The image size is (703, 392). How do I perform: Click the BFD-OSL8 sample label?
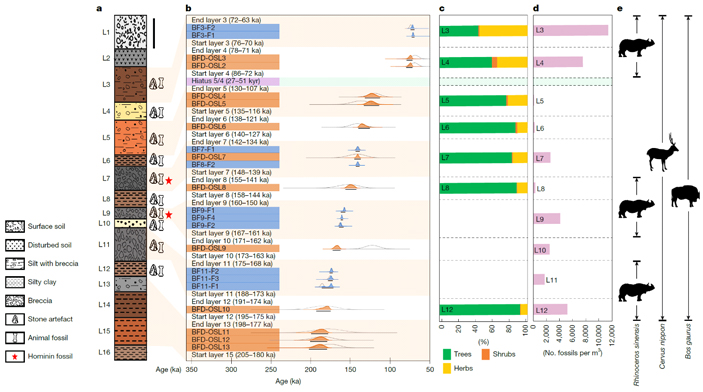[x=208, y=187]
